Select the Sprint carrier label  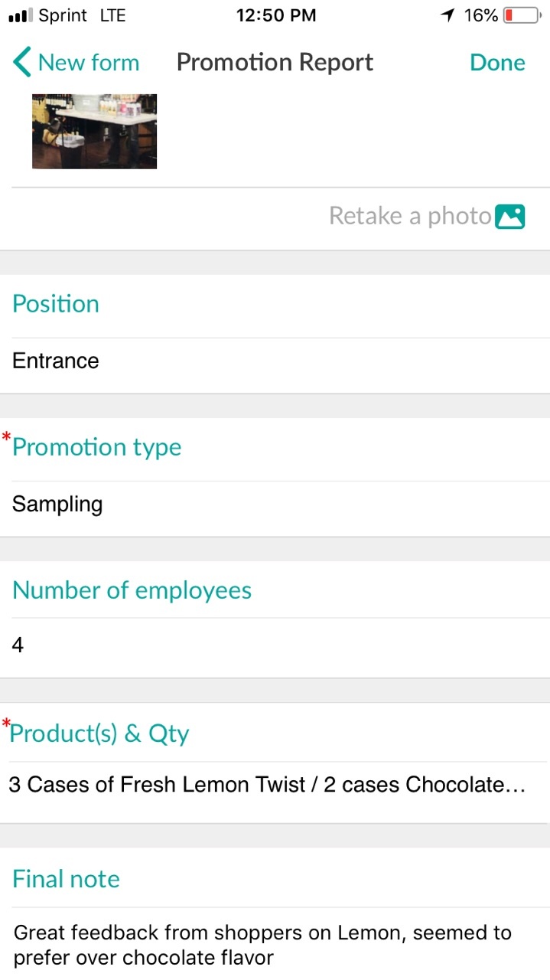tap(61, 14)
